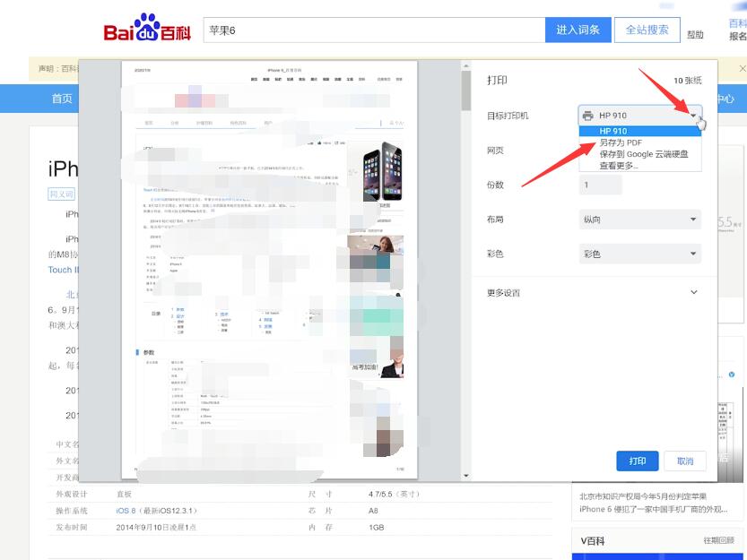Screen dimensions: 747x560
Task: Click the 往期回顾 link
Action: (719, 540)
